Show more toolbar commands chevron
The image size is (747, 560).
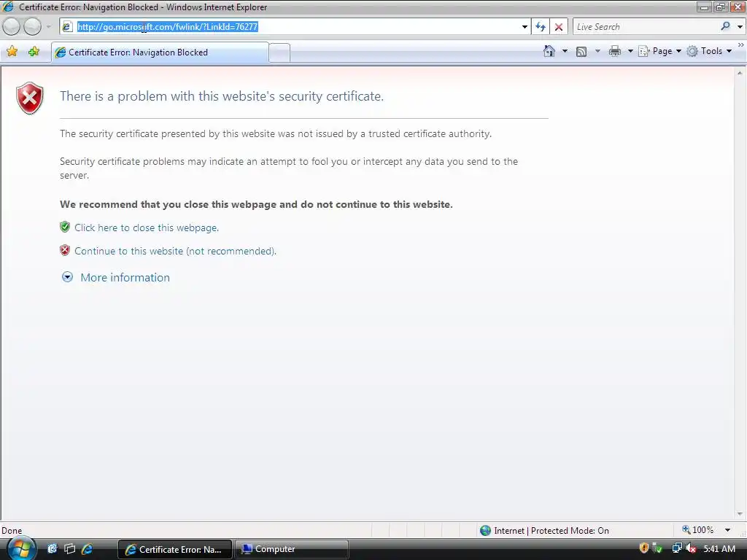click(741, 44)
